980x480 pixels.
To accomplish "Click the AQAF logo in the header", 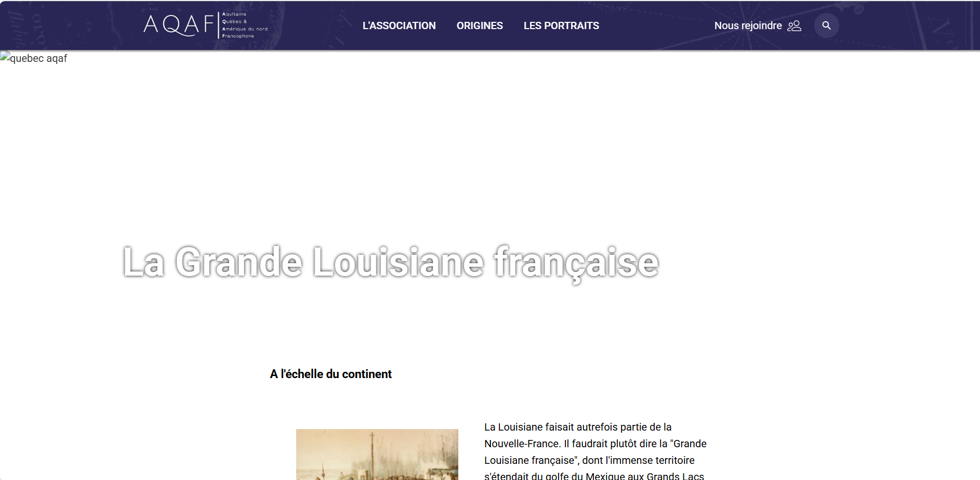I will tap(178, 25).
